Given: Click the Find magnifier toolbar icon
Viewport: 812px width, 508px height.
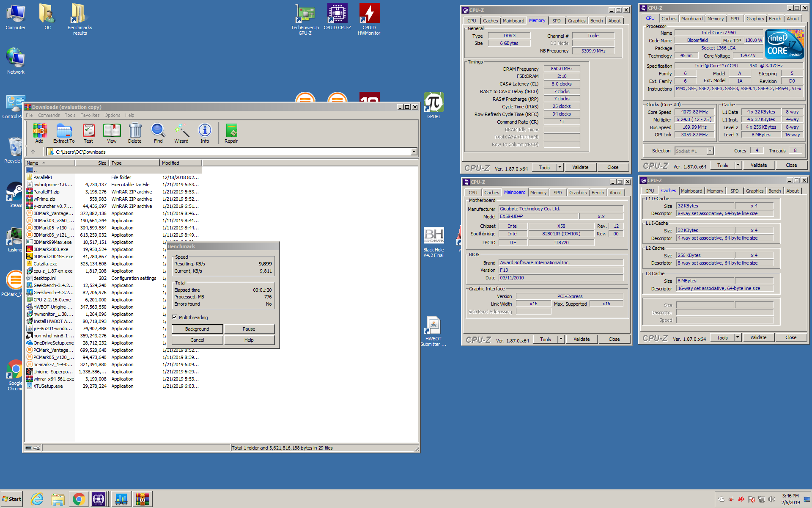Looking at the screenshot, I should 158,133.
